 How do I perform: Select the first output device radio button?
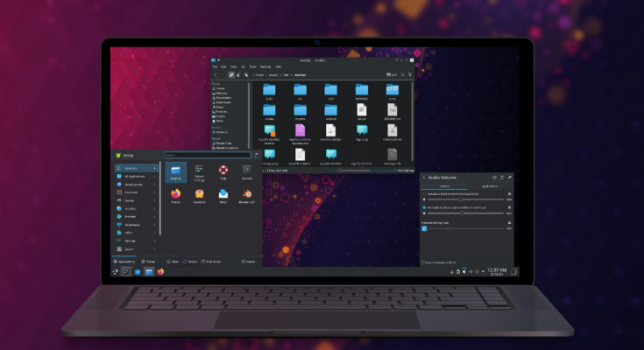[x=424, y=193]
